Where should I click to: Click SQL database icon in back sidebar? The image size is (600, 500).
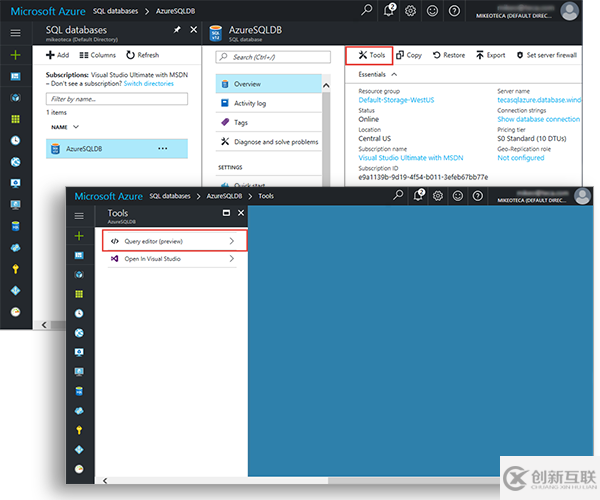(x=15, y=226)
